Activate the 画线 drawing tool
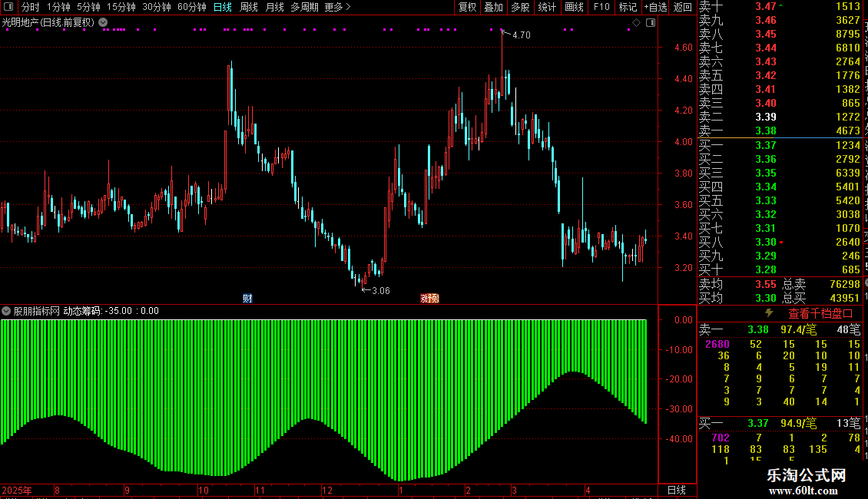The image size is (868, 499). click(574, 7)
